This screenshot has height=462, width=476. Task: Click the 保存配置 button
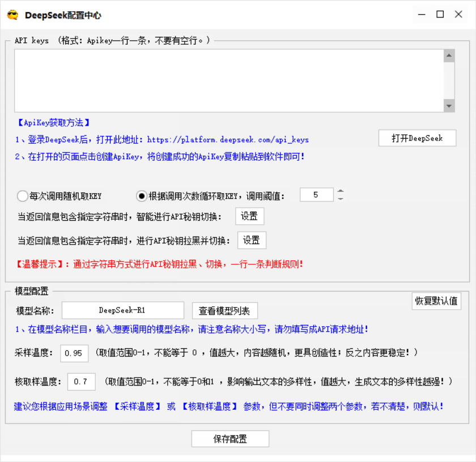(230, 439)
